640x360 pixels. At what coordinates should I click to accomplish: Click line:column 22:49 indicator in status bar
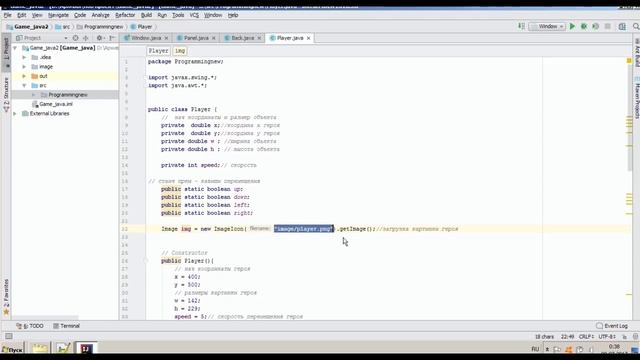pyautogui.click(x=567, y=337)
